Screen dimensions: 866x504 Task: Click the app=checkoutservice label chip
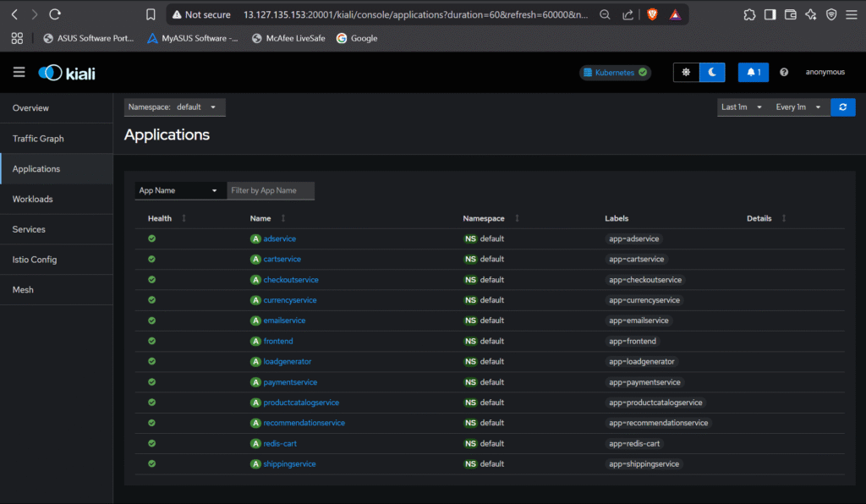[645, 280]
